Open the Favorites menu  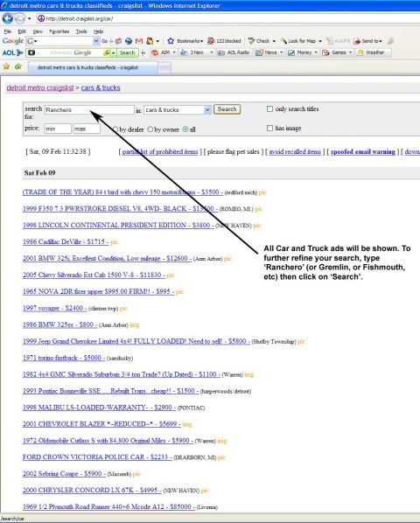(x=59, y=31)
